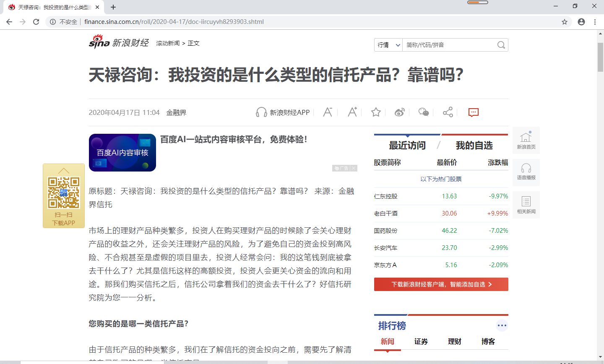This screenshot has height=364, width=604.
Task: Click the 股票简称 column header
Action: (x=387, y=162)
